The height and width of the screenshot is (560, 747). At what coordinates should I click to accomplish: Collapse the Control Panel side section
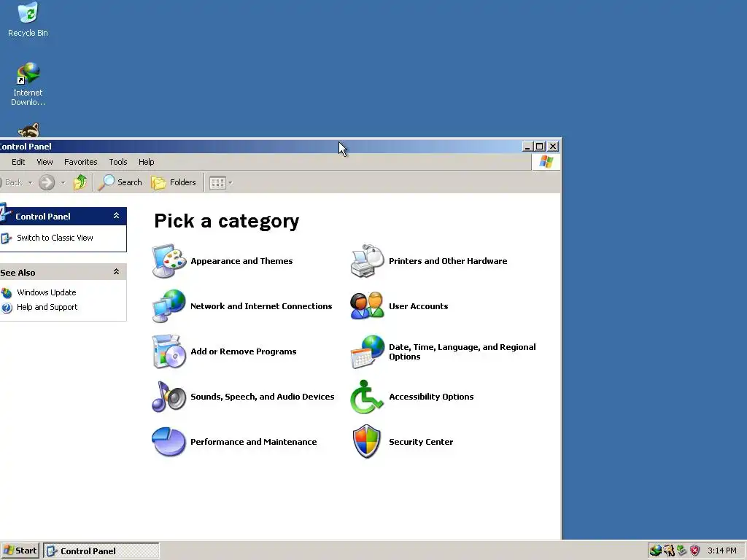(116, 216)
